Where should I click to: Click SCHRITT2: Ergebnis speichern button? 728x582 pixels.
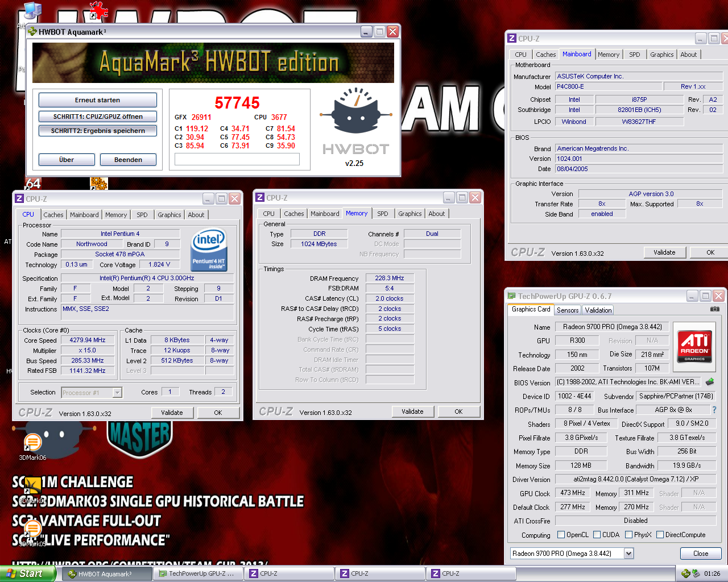98,131
